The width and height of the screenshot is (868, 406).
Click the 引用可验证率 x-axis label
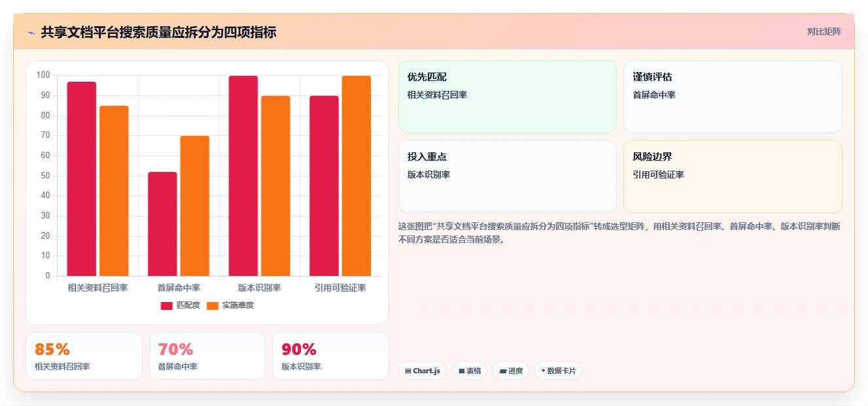pos(340,288)
